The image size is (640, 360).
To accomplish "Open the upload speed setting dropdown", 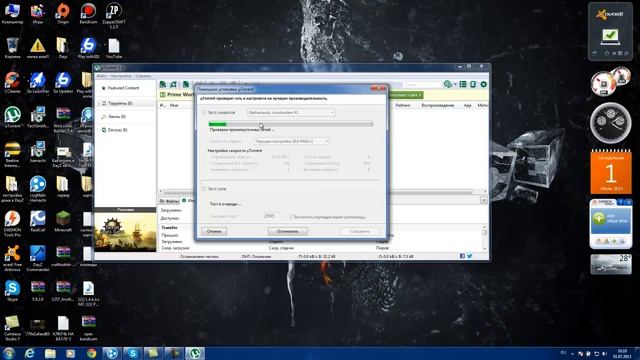I will pos(291,141).
